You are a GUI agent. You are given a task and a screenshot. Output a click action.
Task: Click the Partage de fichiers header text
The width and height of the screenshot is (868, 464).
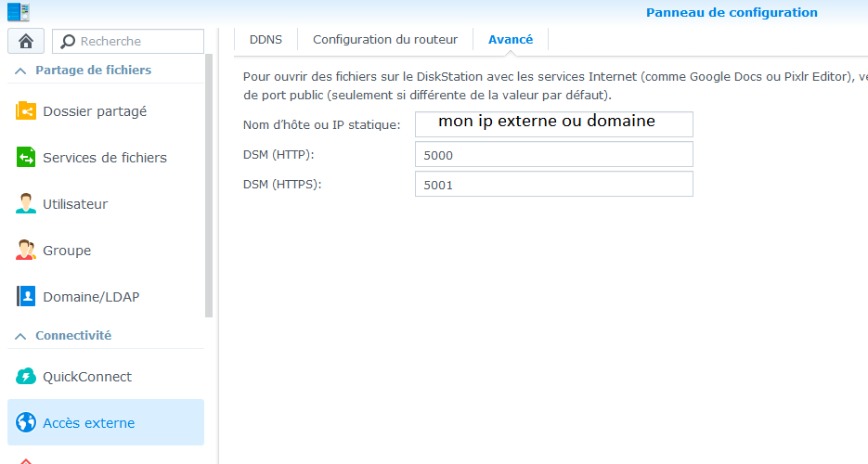[x=94, y=71]
